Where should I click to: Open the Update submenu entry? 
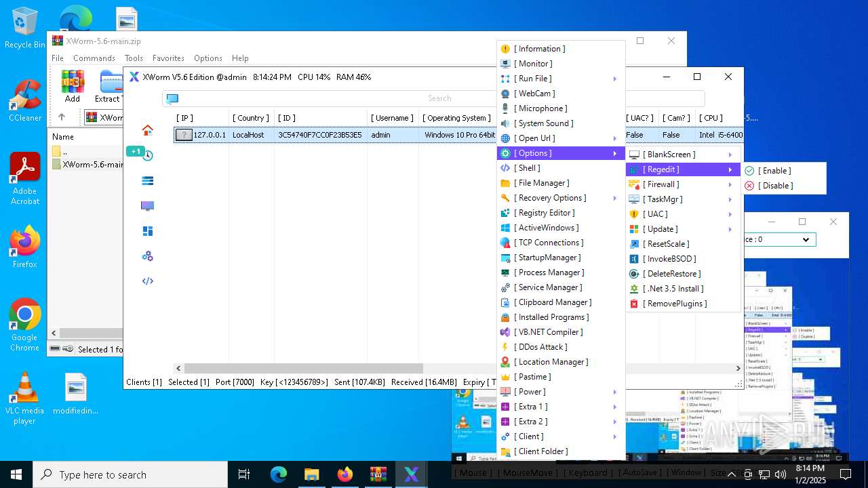683,229
